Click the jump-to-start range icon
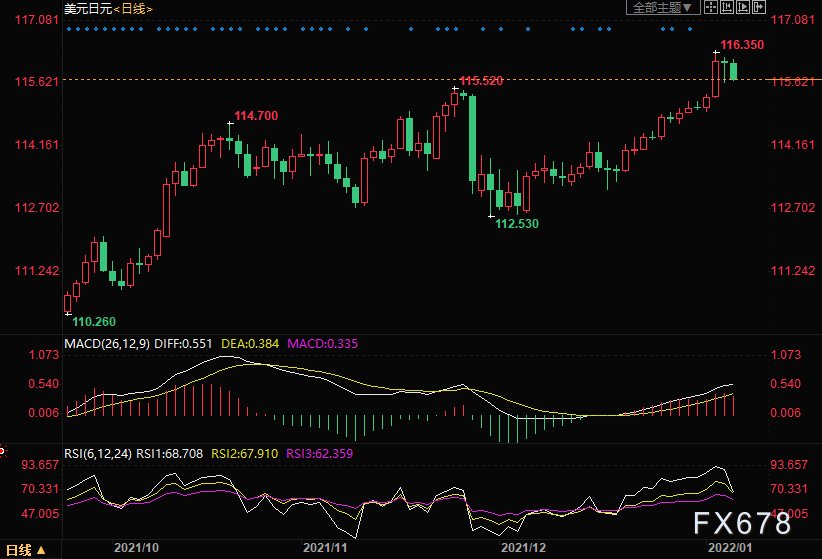This screenshot has height=559, width=822. coord(727,7)
